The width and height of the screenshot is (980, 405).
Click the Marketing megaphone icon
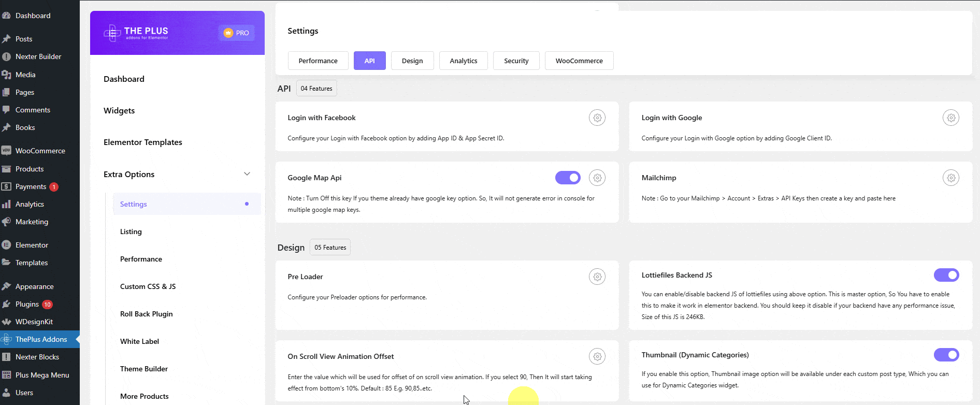[6, 222]
